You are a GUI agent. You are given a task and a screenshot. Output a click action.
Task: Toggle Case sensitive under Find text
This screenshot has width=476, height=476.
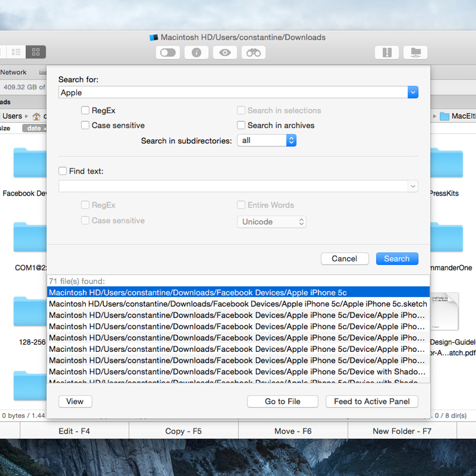point(85,220)
